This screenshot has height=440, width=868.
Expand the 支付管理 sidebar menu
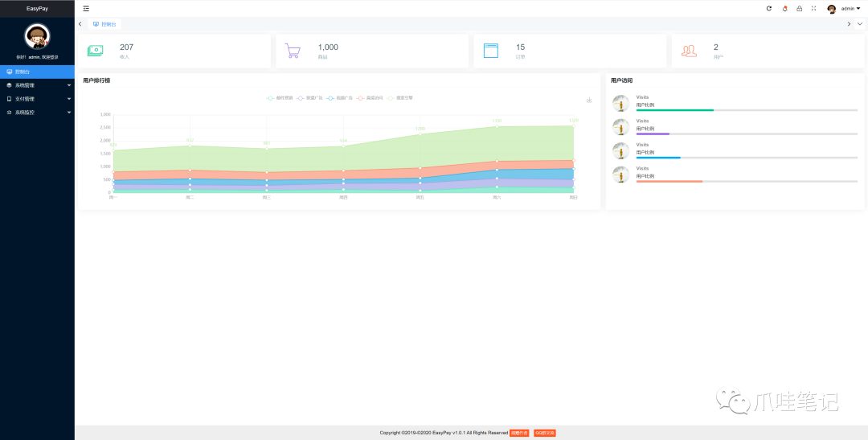pyautogui.click(x=37, y=99)
